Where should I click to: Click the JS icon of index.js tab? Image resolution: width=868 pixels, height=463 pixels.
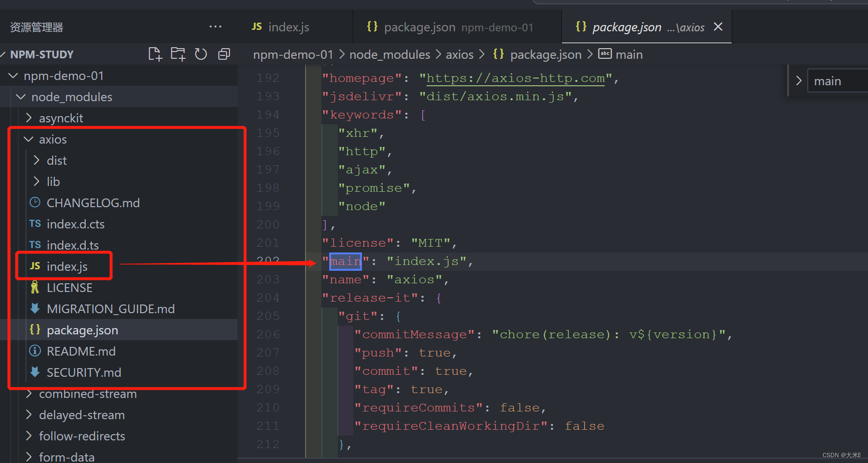click(x=257, y=26)
